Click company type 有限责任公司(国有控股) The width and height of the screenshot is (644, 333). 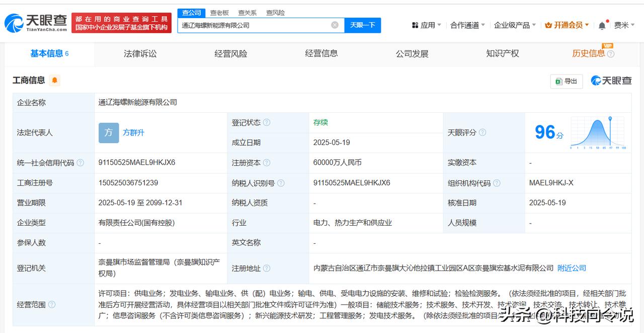pos(136,223)
